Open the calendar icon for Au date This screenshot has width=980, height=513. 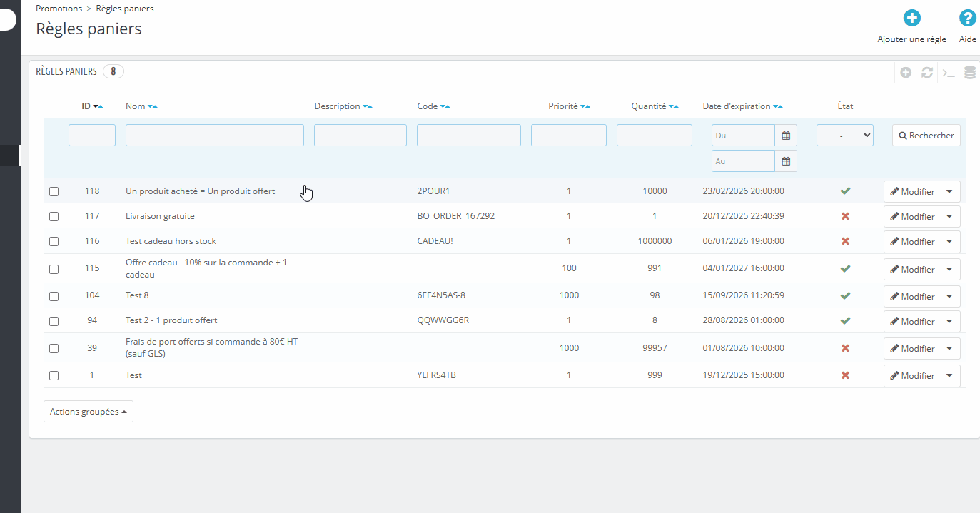[786, 161]
